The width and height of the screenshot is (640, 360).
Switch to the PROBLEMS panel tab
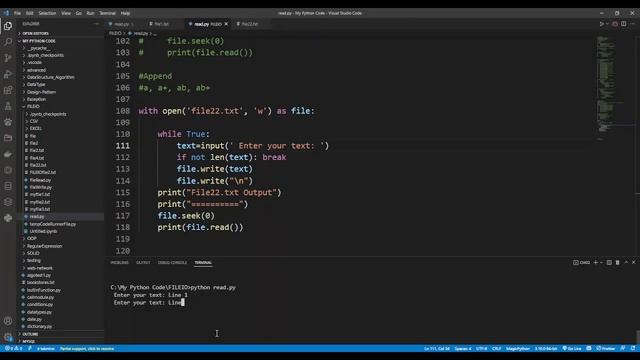click(120, 262)
